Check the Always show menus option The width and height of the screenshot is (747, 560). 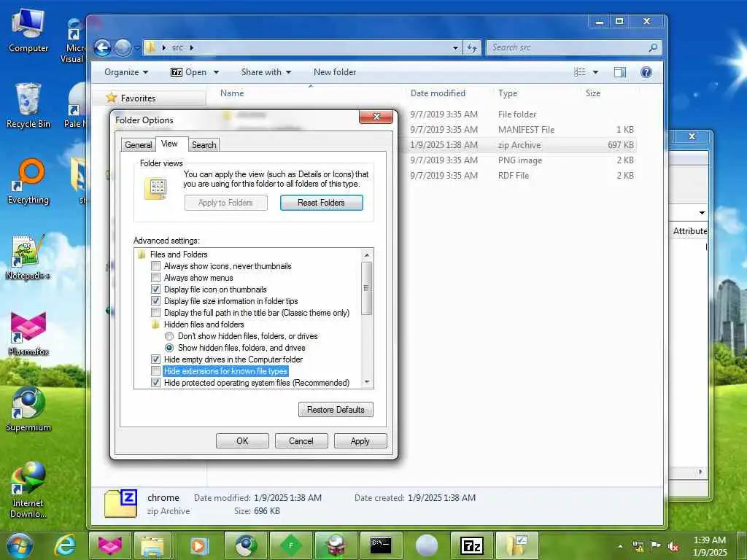coord(155,278)
